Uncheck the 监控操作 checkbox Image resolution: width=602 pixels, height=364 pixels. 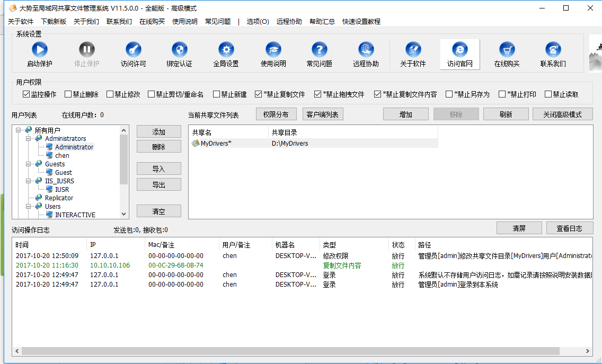coord(26,94)
